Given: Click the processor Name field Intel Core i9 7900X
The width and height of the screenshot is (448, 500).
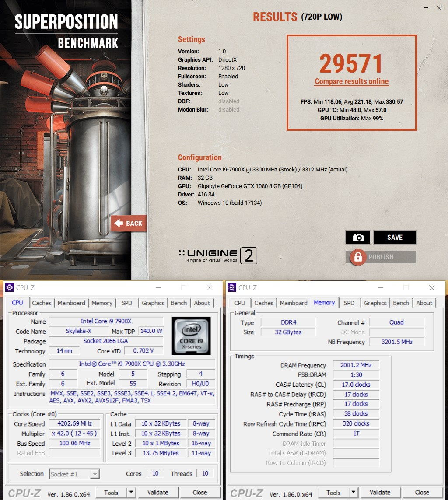Looking at the screenshot, I should [106, 322].
